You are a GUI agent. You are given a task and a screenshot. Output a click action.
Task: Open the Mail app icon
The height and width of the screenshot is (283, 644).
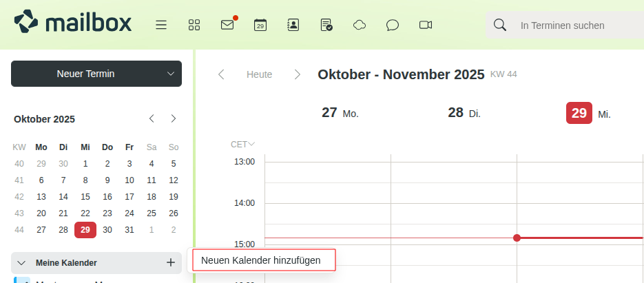tap(227, 25)
